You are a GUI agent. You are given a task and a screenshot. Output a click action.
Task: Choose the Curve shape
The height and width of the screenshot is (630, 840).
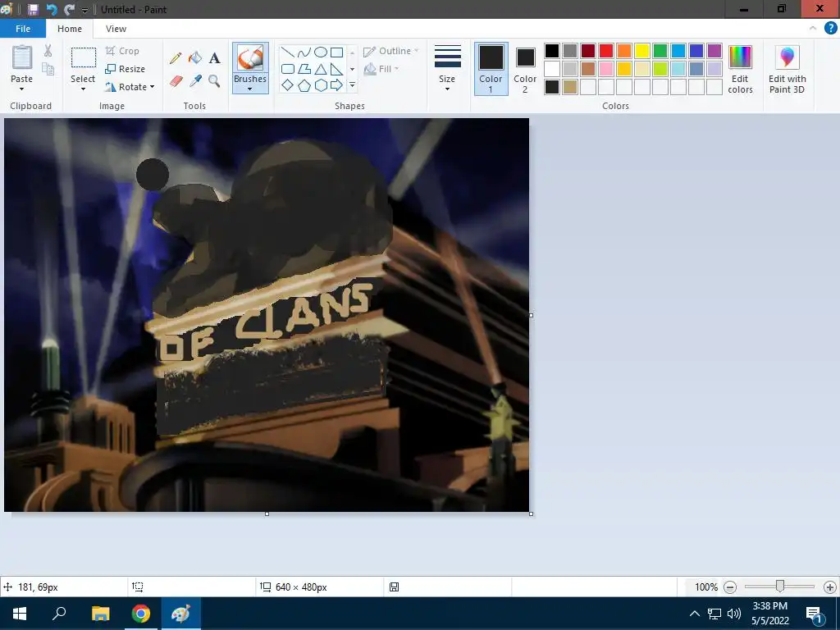click(x=304, y=52)
